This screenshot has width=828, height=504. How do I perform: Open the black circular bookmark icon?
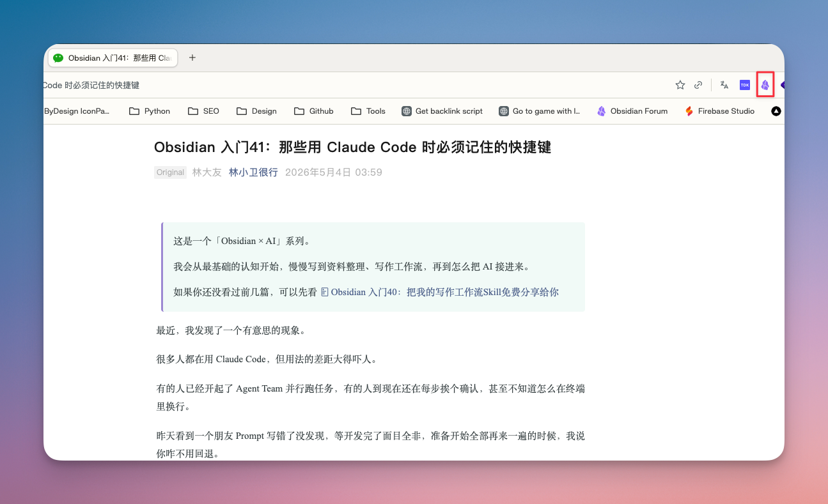[776, 111]
